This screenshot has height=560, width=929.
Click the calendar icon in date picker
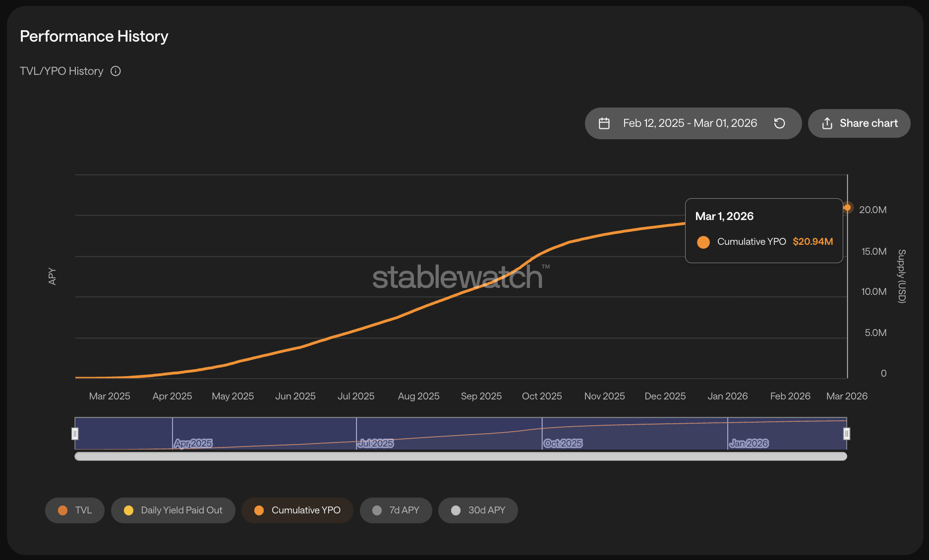click(x=604, y=123)
